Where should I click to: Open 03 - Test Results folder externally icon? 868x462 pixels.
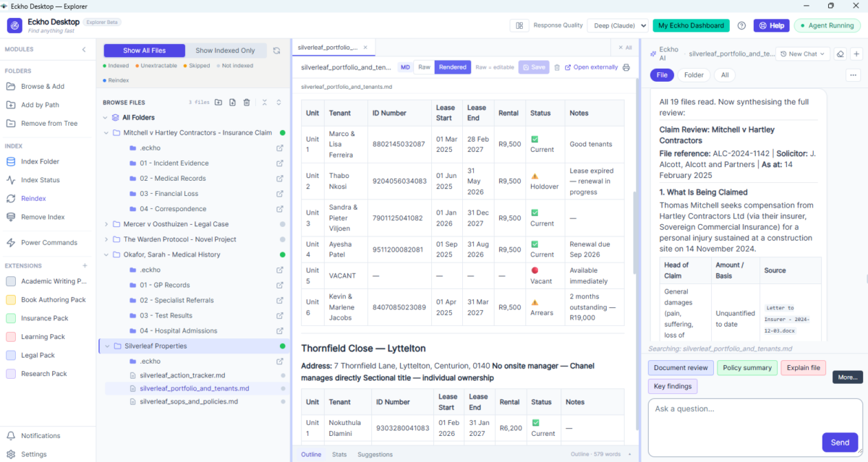pyautogui.click(x=279, y=315)
